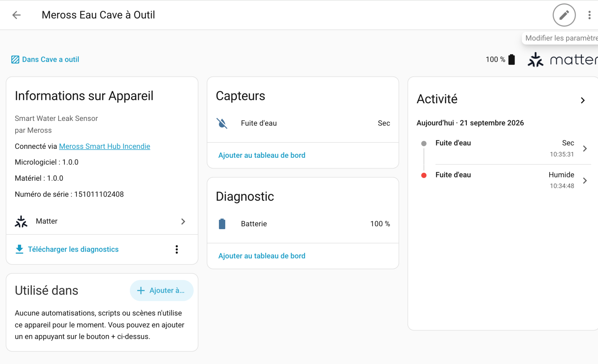Open the Dans Cave a outil area link
This screenshot has height=364, width=598.
coord(50,59)
